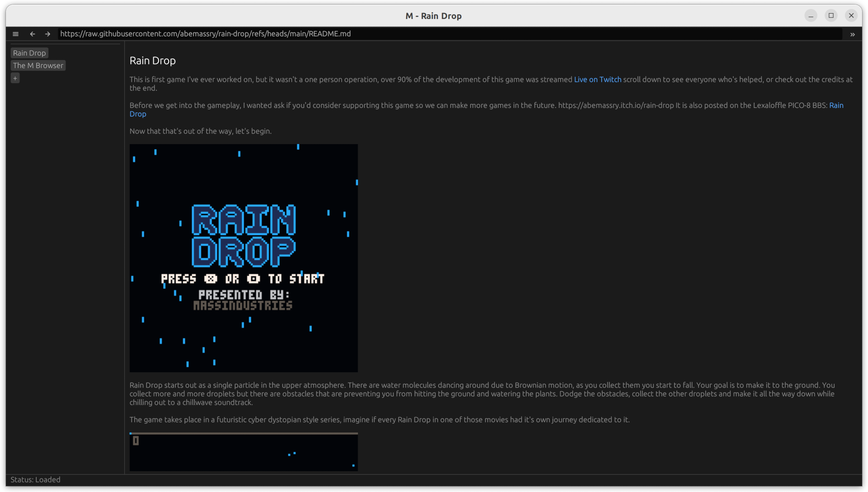
Task: Open a new tab with the plus icon
Action: click(x=15, y=78)
